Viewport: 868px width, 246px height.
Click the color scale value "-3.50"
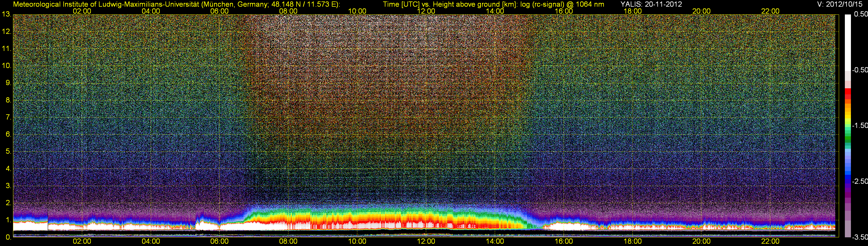[860, 237]
